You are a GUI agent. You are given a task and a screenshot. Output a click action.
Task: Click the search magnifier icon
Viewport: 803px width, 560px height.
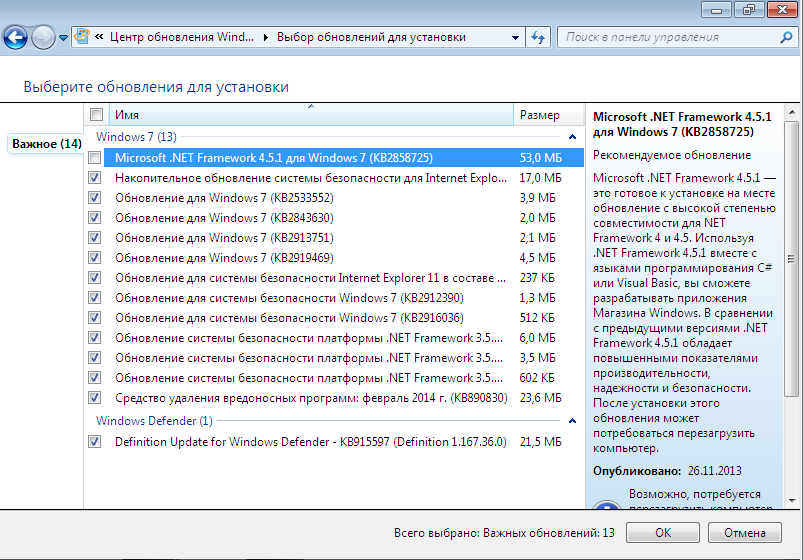tap(786, 37)
